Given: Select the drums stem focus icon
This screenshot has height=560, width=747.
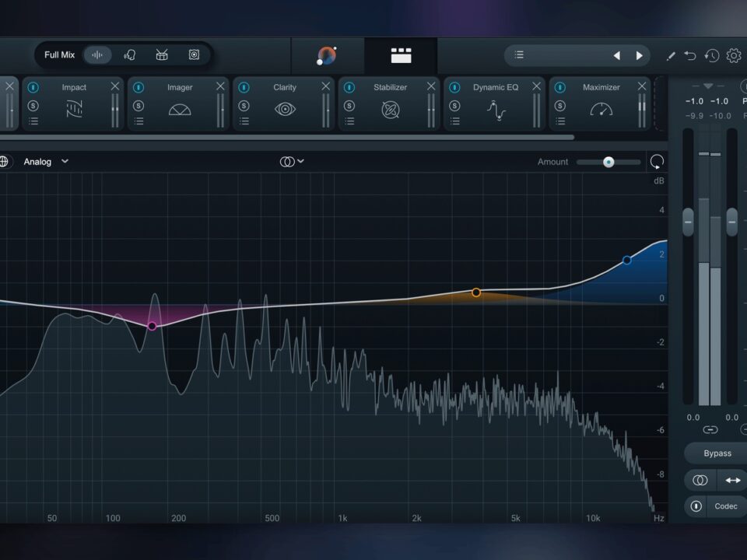Looking at the screenshot, I should [x=162, y=55].
